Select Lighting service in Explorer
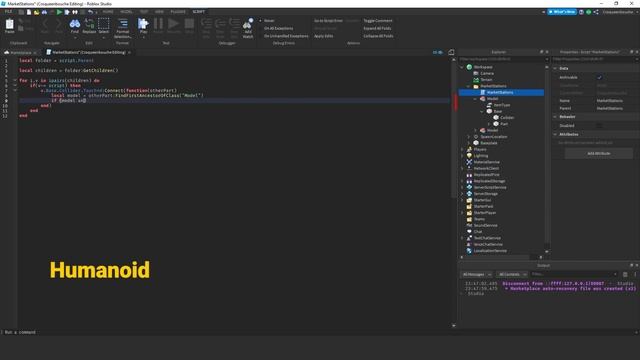Viewport: 640px width, 360px height. click(x=480, y=156)
